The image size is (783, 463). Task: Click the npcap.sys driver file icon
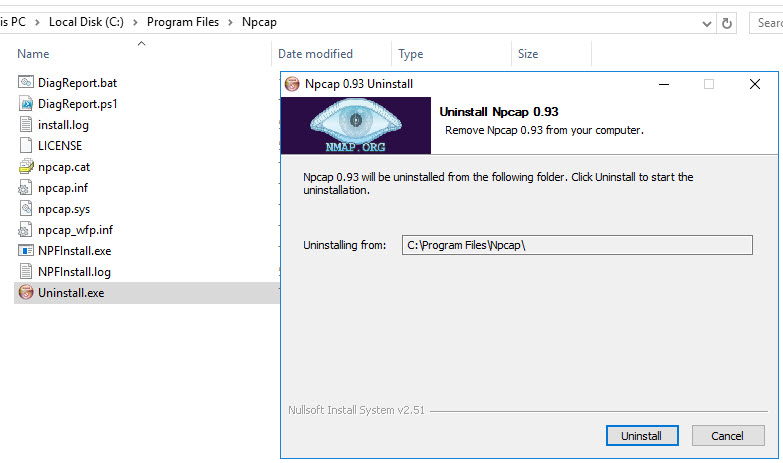click(x=26, y=209)
